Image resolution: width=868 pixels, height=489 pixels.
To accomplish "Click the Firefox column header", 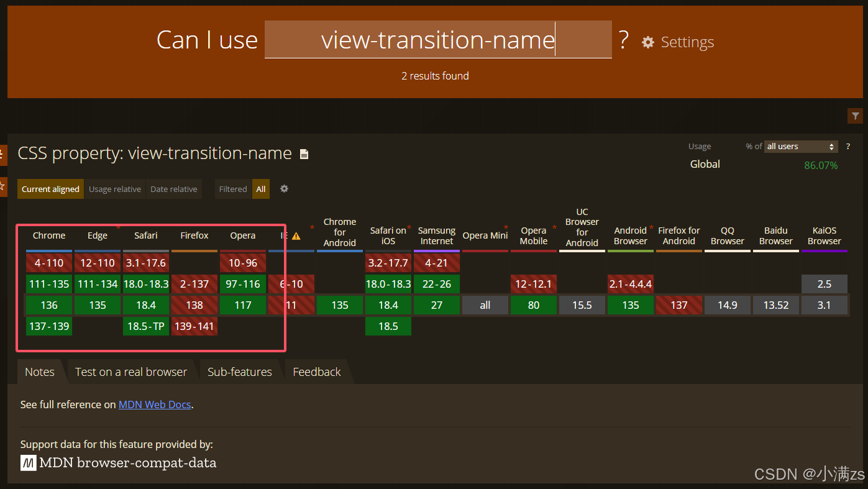I will tap(194, 235).
